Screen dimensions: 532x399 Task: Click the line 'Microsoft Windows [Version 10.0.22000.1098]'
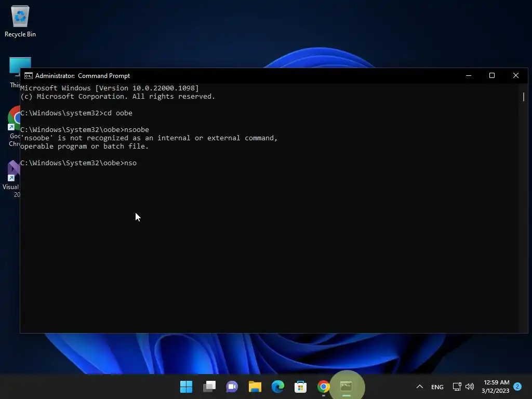point(110,88)
